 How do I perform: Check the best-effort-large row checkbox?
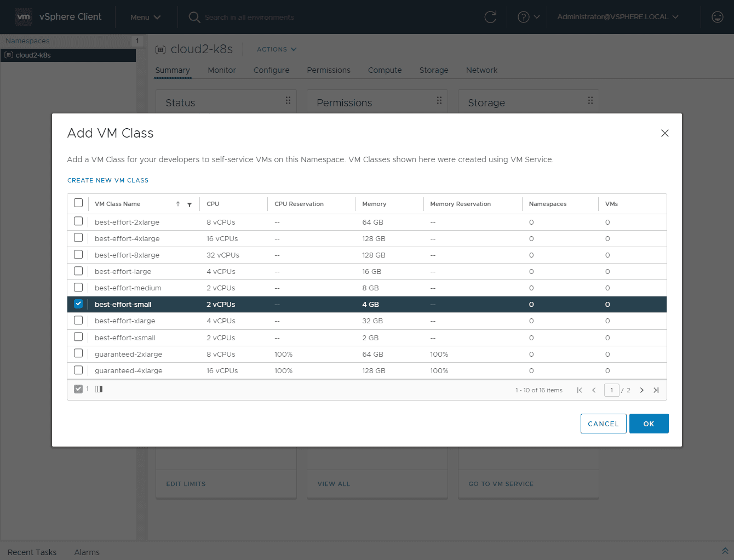[78, 271]
